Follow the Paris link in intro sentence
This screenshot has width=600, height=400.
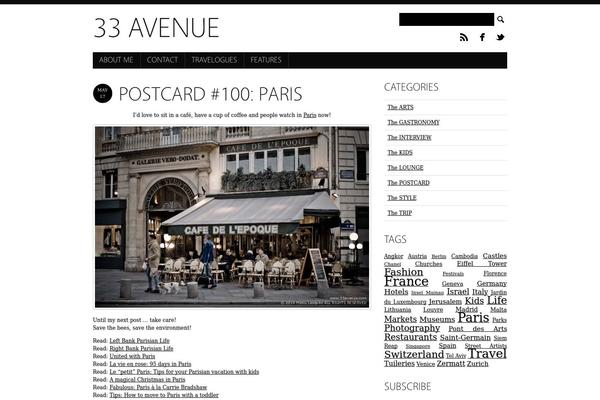310,115
